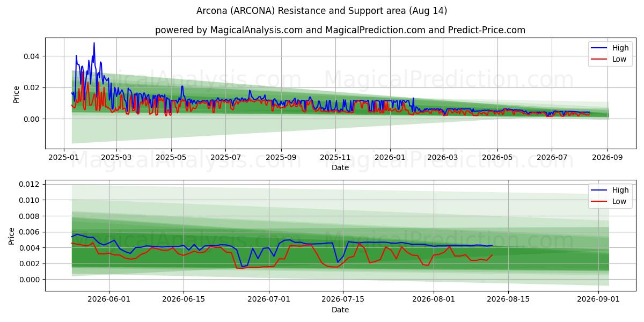Click the bottom chart '0.000' tick label
The width and height of the screenshot is (644, 322).
click(x=30, y=280)
